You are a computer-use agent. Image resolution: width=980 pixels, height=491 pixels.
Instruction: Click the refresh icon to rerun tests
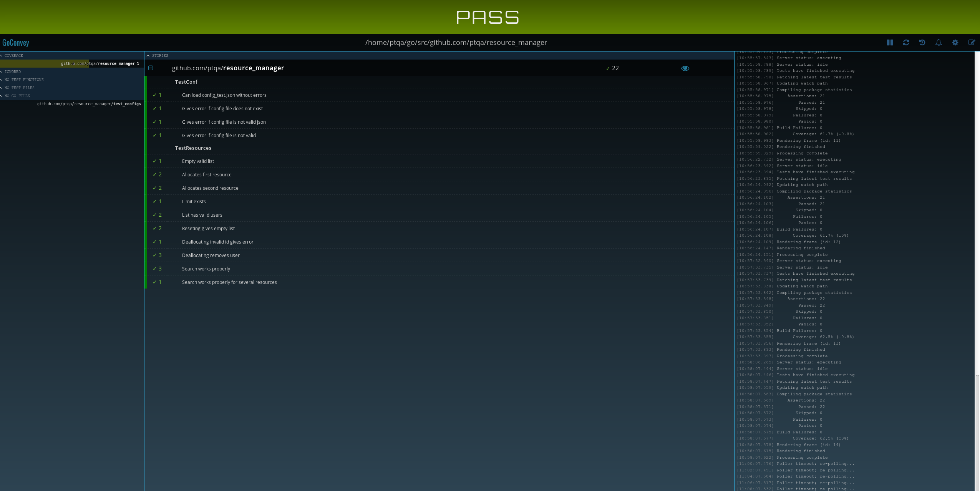coord(906,43)
